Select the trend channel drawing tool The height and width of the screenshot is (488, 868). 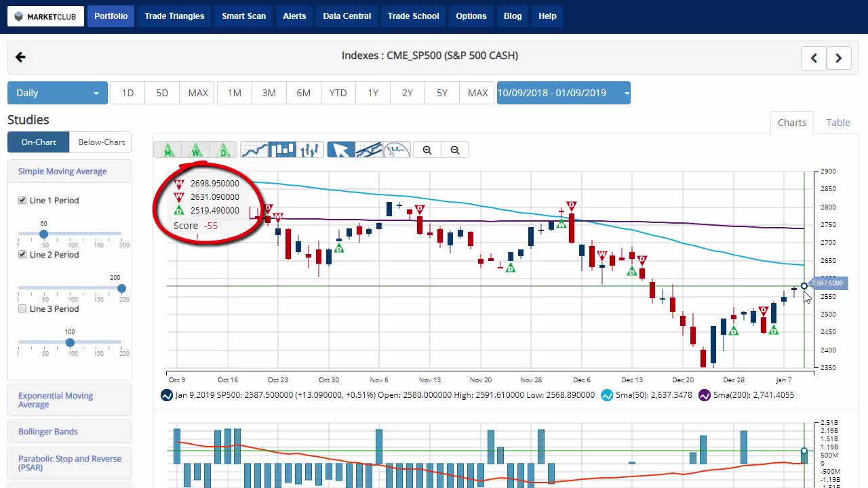[369, 150]
